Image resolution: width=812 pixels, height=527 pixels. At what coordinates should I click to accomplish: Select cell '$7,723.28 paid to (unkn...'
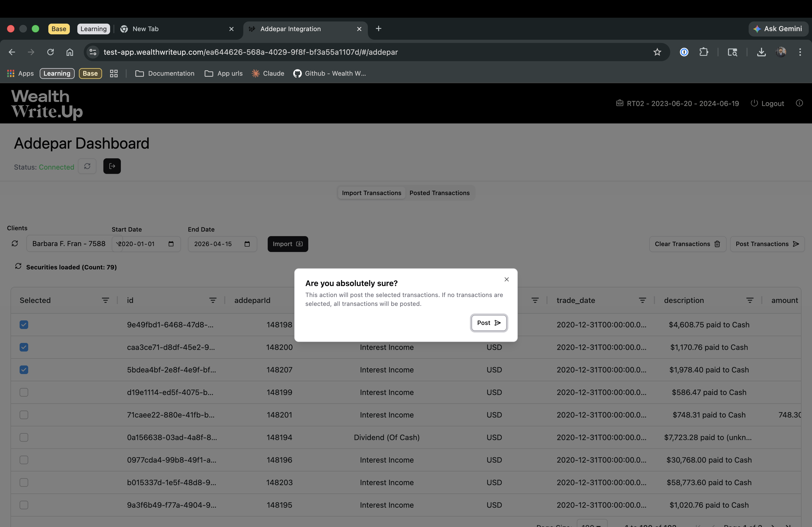coord(708,437)
